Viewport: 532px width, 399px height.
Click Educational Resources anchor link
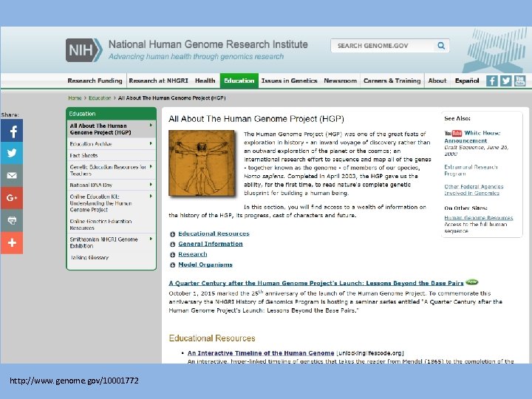click(x=214, y=233)
